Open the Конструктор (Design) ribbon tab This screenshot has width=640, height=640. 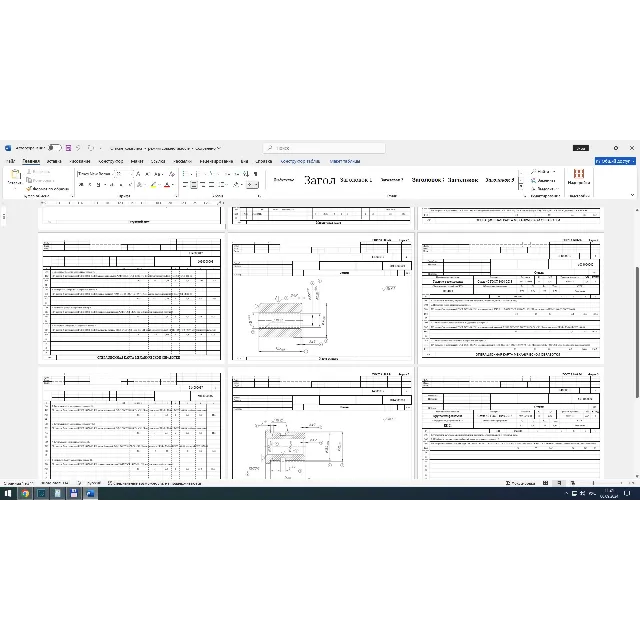pos(111,161)
